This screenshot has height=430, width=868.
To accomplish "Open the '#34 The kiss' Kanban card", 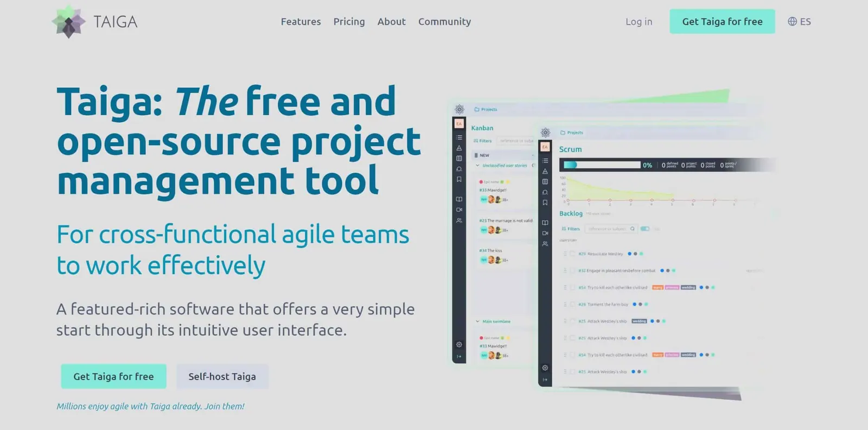I will 506,255.
